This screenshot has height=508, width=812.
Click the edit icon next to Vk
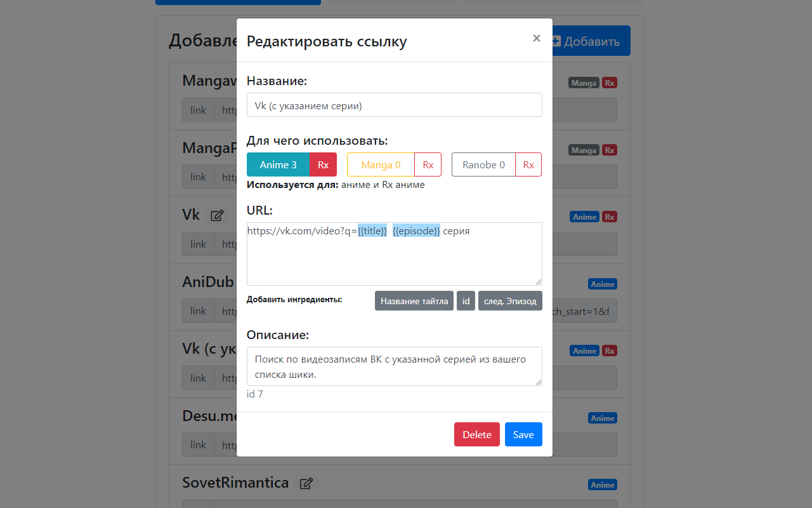point(217,216)
